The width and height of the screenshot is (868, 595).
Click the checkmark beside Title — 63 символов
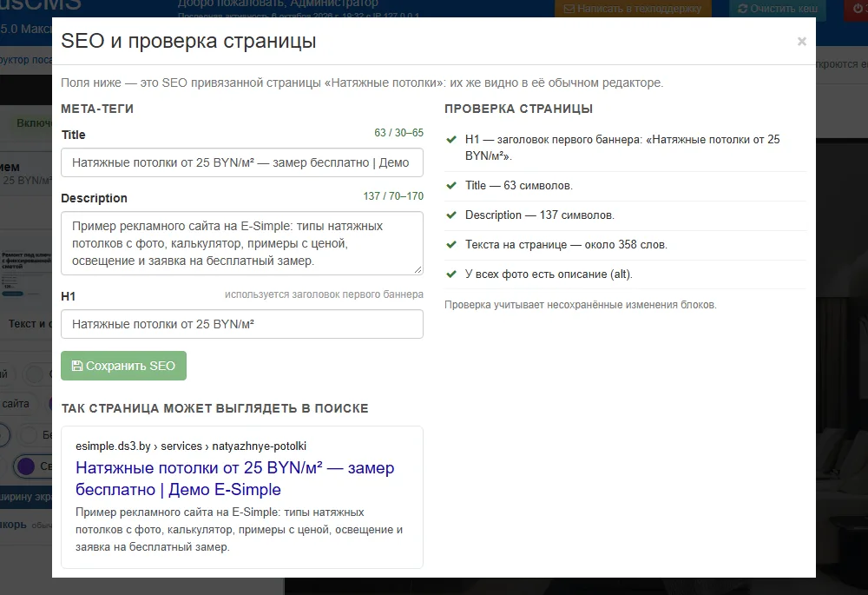[x=451, y=186]
